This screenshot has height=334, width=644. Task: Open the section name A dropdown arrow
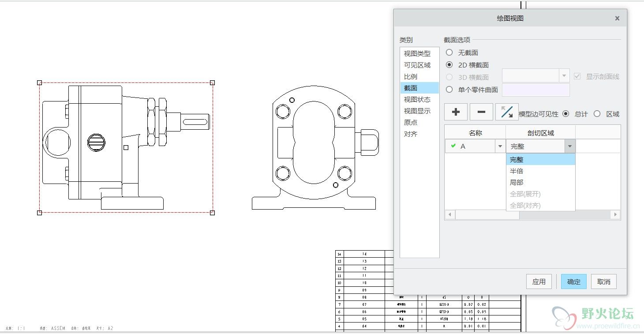500,146
